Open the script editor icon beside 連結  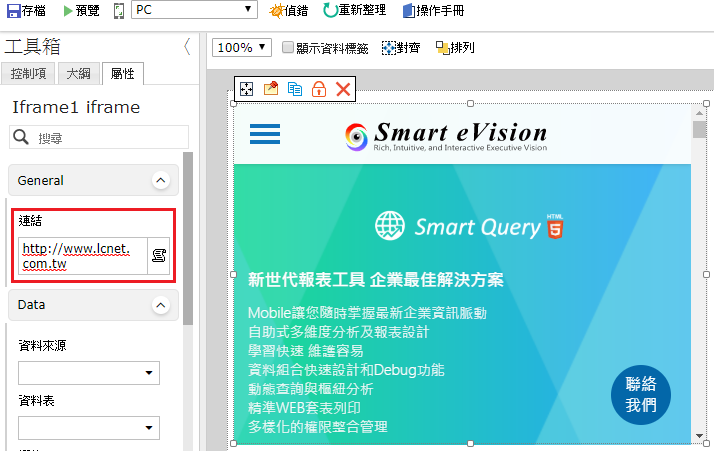click(158, 256)
